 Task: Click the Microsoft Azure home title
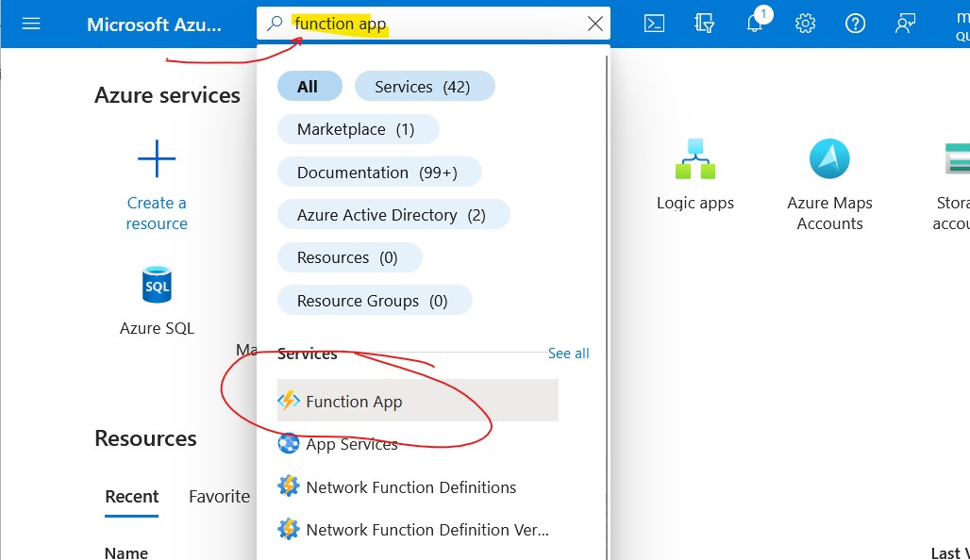[x=154, y=25]
